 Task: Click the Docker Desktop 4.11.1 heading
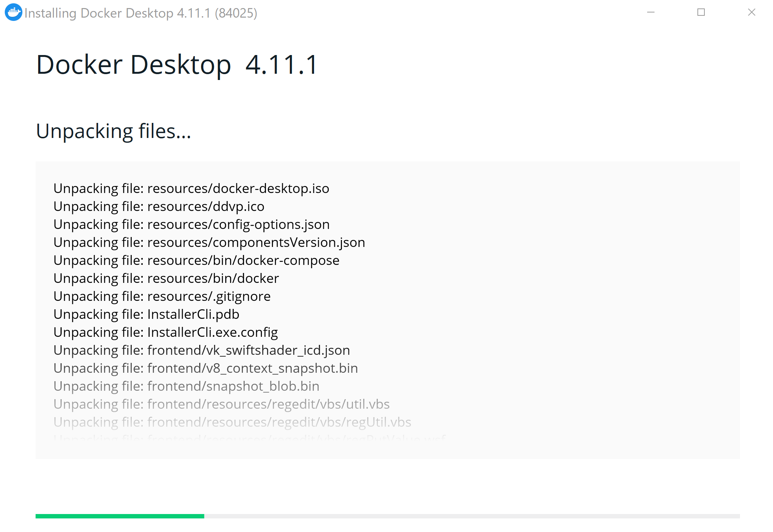pos(177,65)
